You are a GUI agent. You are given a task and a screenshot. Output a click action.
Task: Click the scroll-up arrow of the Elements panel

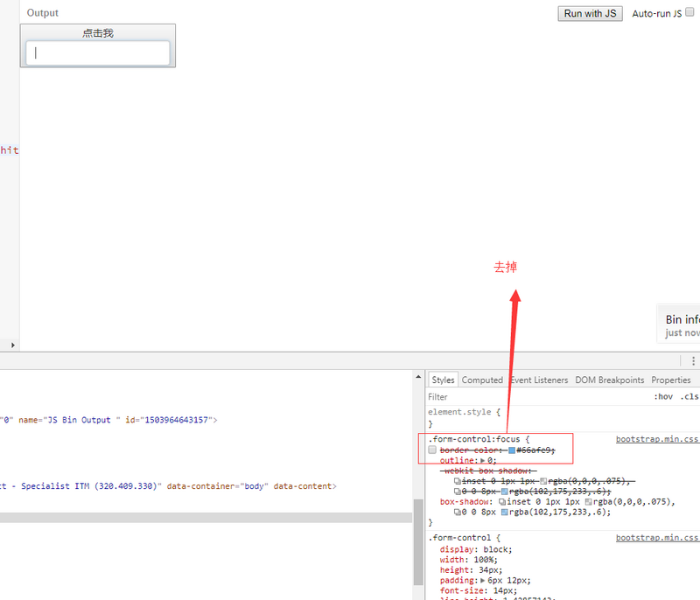(418, 377)
